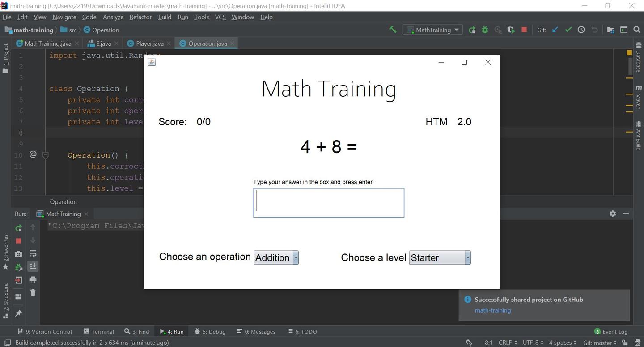Toggle pin tab in the Run panel
This screenshot has height=347, width=644.
click(x=18, y=313)
